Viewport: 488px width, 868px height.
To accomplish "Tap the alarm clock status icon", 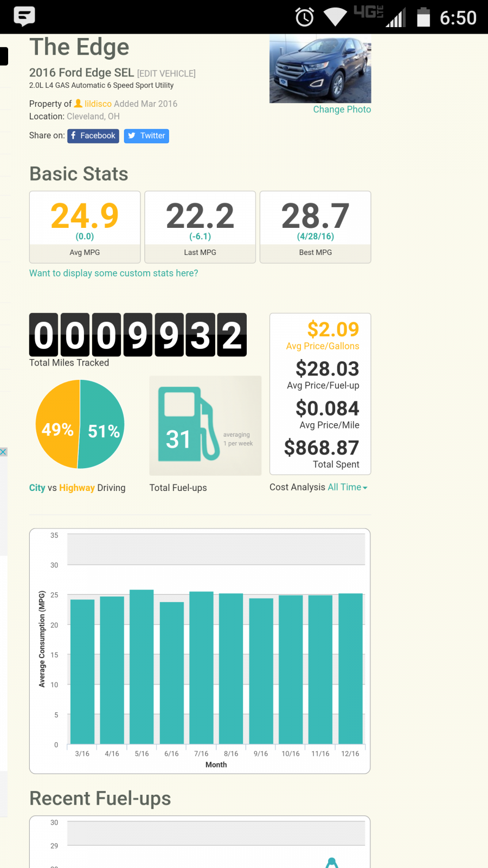I will pos(305,17).
